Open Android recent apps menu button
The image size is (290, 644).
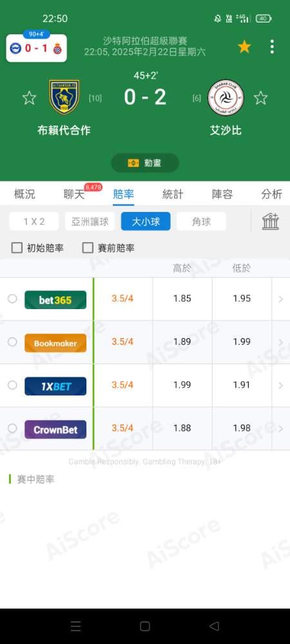pos(75,626)
